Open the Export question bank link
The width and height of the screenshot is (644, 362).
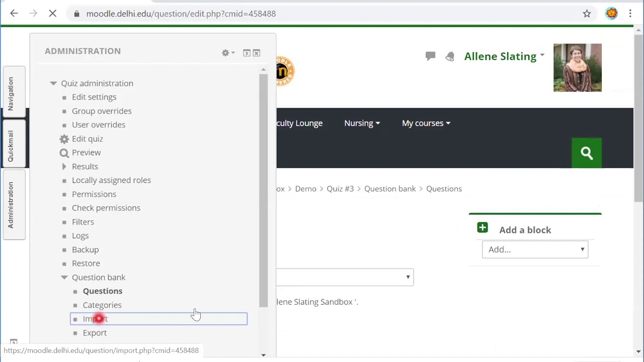tap(95, 333)
